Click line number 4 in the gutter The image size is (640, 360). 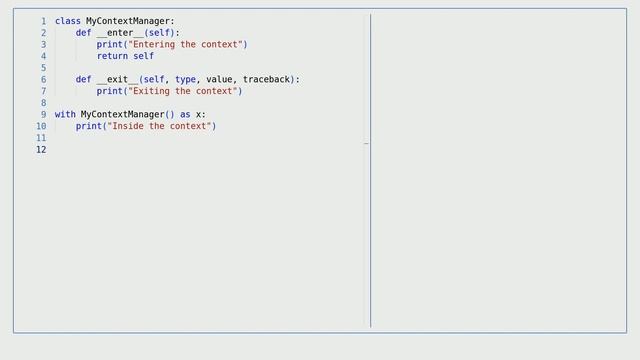coord(43,56)
